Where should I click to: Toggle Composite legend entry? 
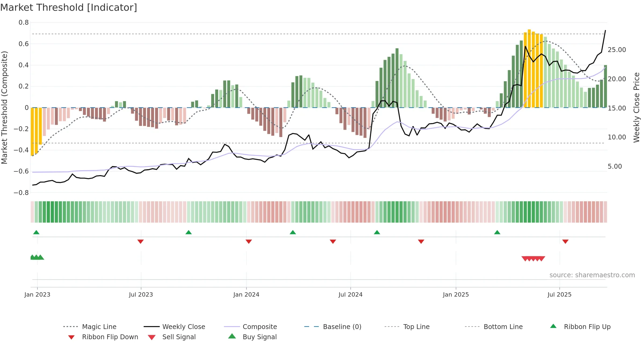click(x=250, y=327)
